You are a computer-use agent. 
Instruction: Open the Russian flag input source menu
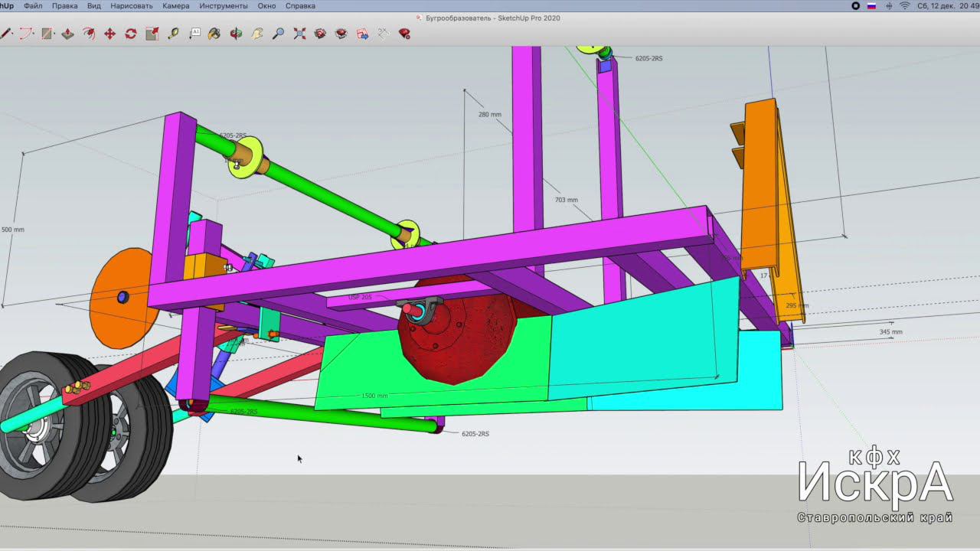[x=871, y=5]
